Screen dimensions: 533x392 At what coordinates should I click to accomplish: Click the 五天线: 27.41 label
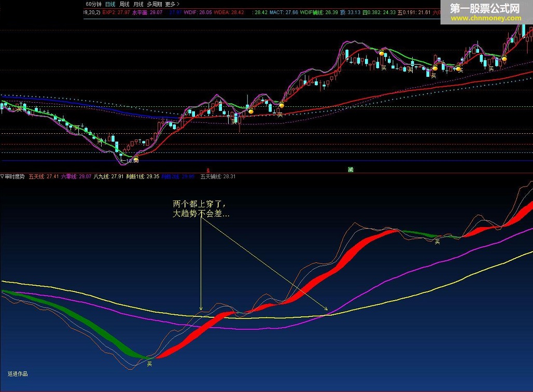click(x=44, y=176)
